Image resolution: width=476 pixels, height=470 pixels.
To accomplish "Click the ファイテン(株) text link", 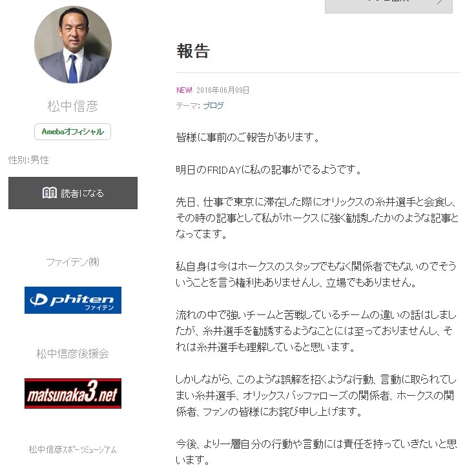I will pyautogui.click(x=72, y=262).
